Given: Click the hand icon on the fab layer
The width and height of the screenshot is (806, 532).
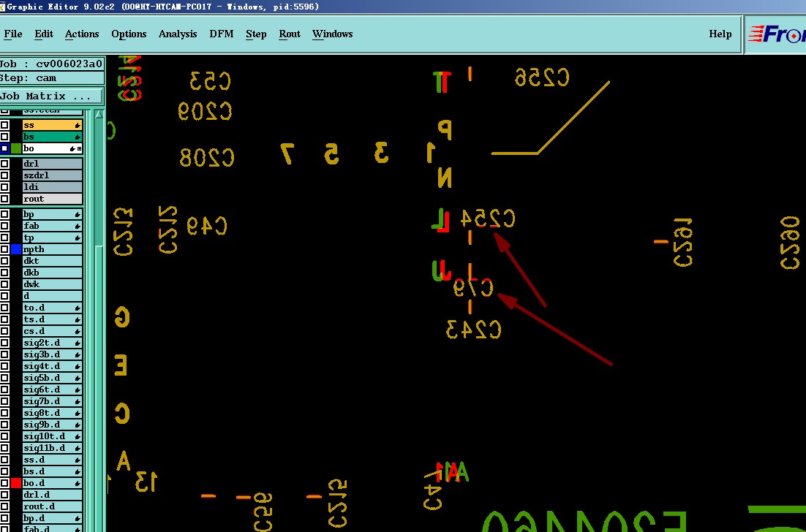Looking at the screenshot, I should (77, 226).
